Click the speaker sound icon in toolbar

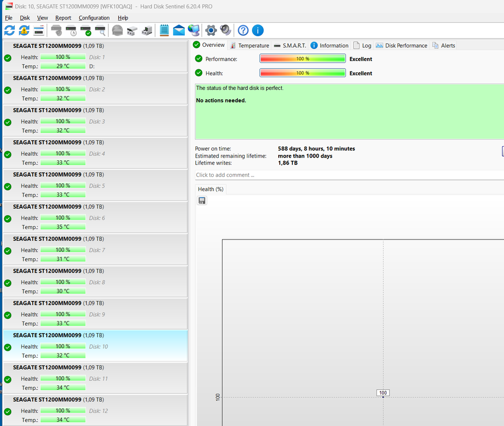pos(225,30)
